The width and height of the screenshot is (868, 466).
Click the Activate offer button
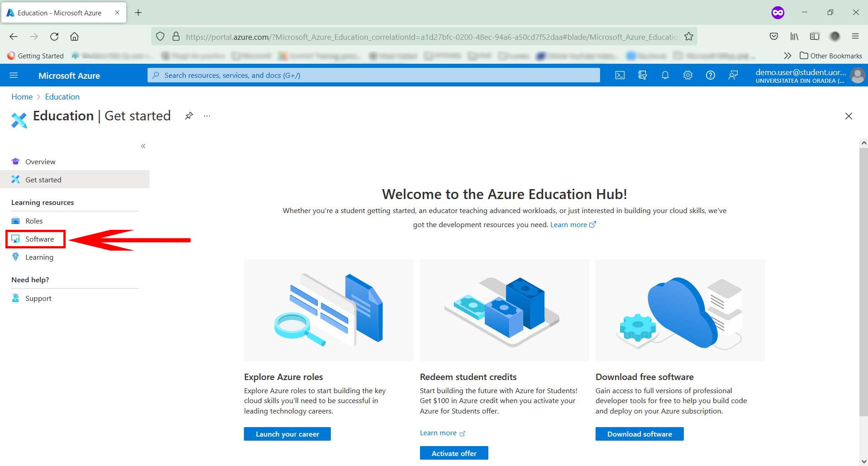coord(454,453)
